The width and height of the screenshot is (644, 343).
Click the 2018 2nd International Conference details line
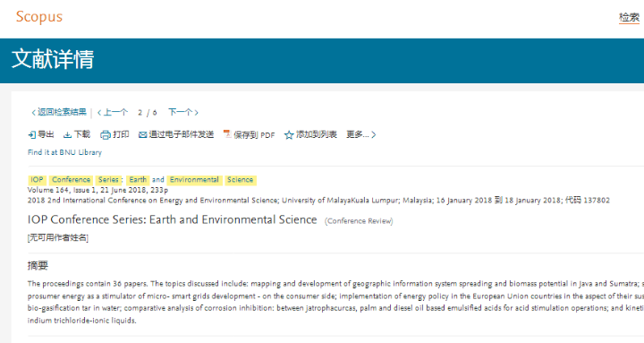(x=318, y=201)
